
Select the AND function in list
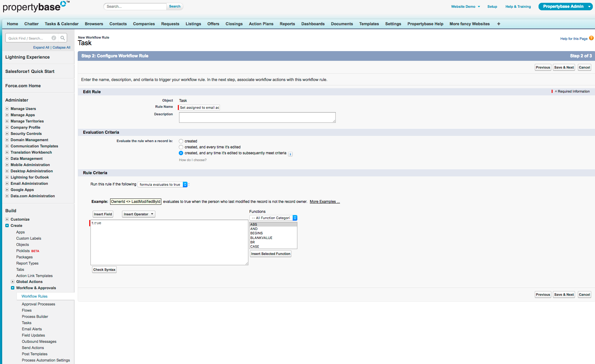point(273,229)
